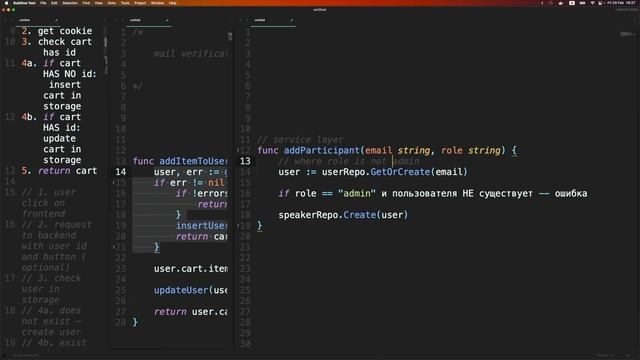Click the '// 4a. does' comment in left pane
This screenshot has height=360, width=640.
51,311
